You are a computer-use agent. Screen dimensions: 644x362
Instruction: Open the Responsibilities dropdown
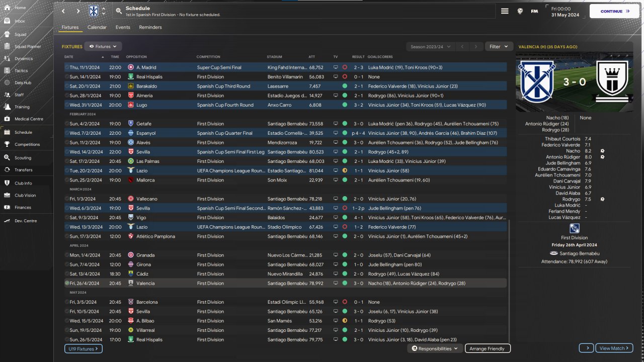(435, 348)
